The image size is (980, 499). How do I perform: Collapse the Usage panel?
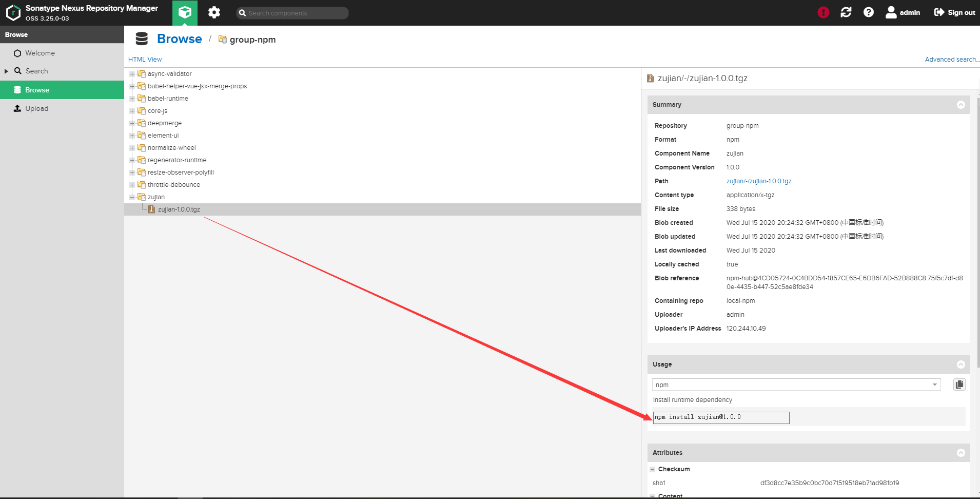click(961, 364)
